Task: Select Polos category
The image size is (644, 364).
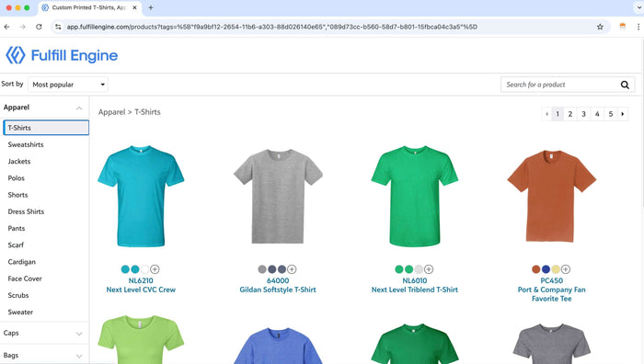Action: 16,178
